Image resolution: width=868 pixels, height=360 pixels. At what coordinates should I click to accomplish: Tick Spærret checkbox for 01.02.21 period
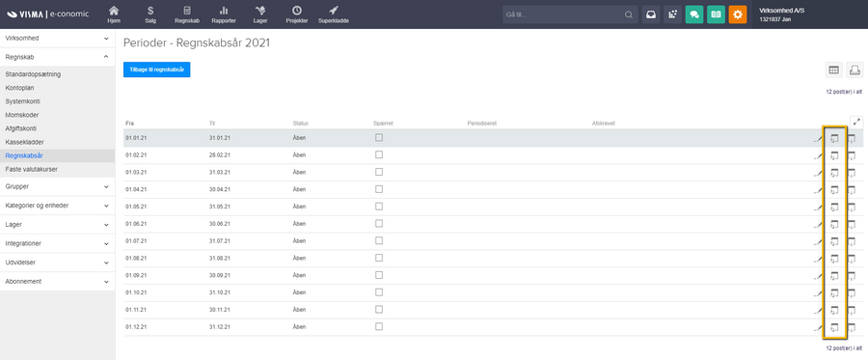point(379,154)
